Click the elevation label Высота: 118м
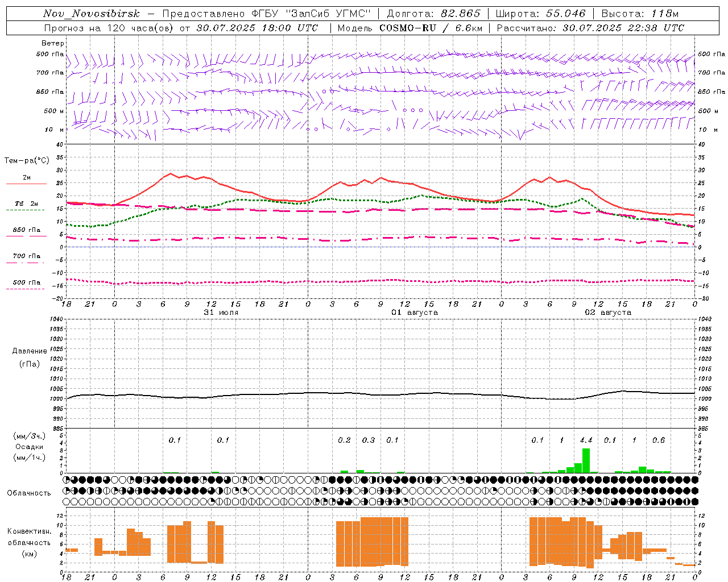 [x=640, y=14]
